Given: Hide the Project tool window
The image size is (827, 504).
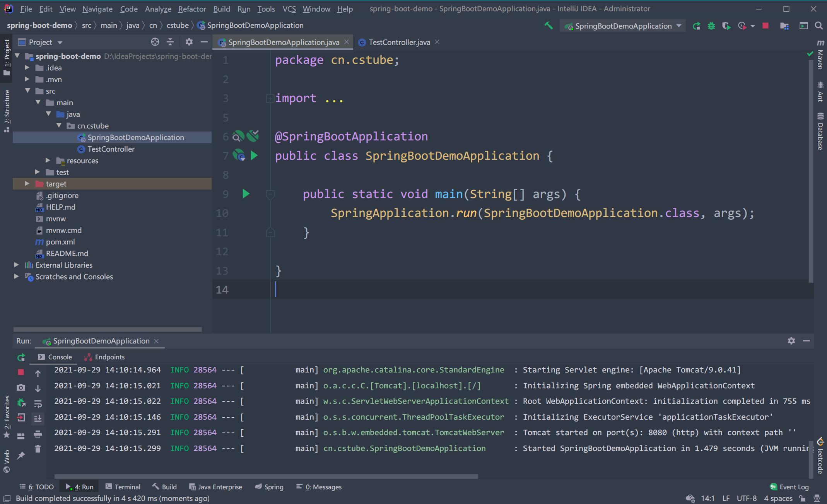Looking at the screenshot, I should tap(204, 42).
